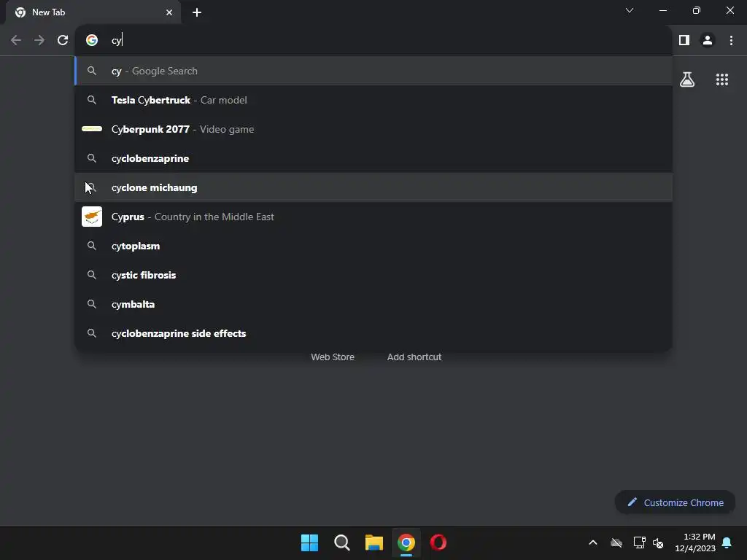Viewport: 747px width, 560px height.
Task: Pick the cyclobenzaprine suggestion
Action: coord(373,158)
